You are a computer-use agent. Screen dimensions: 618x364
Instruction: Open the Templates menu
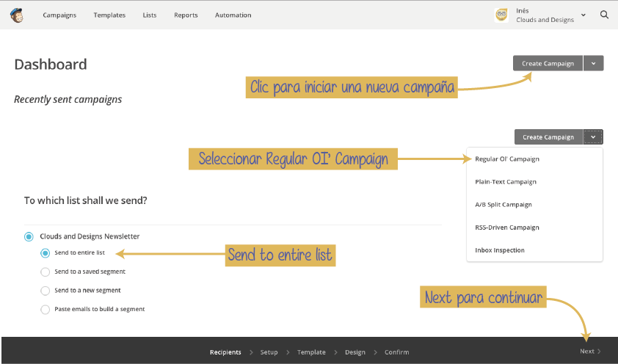pos(109,15)
